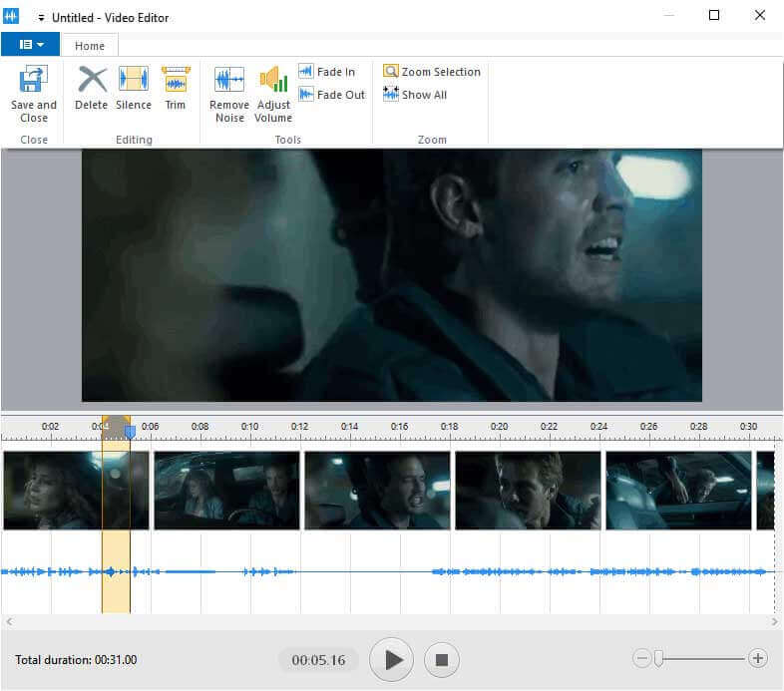Image resolution: width=784 pixels, height=691 pixels.
Task: Switch to the Home ribbon tab
Action: pos(90,46)
